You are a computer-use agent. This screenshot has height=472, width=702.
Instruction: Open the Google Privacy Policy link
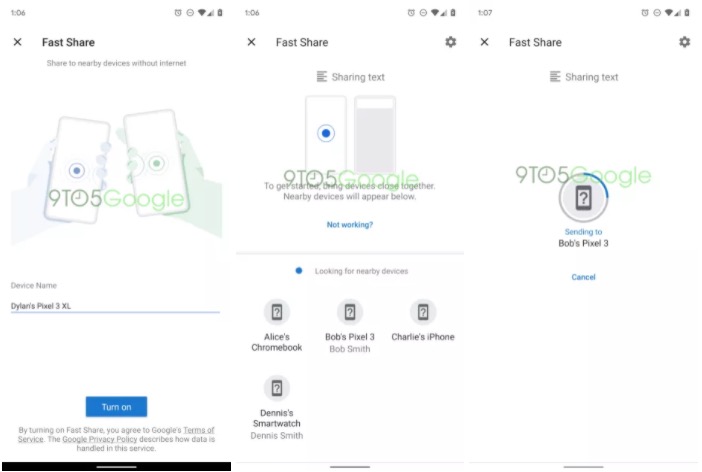(x=100, y=440)
